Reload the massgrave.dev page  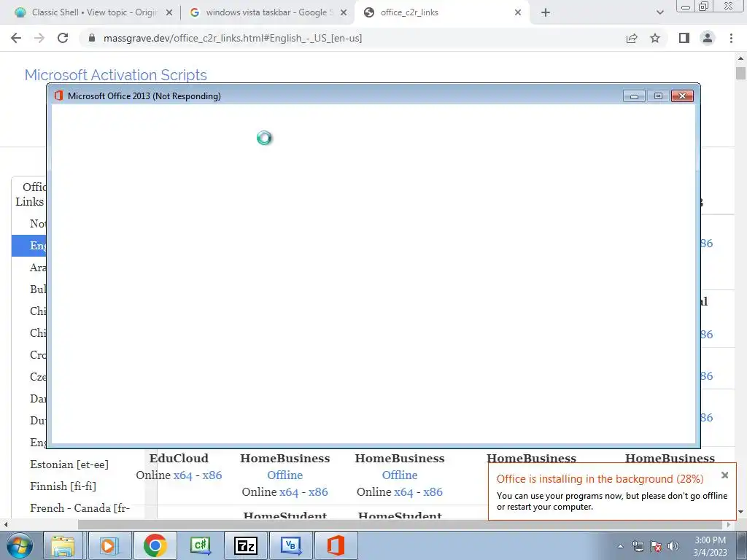[x=63, y=38]
